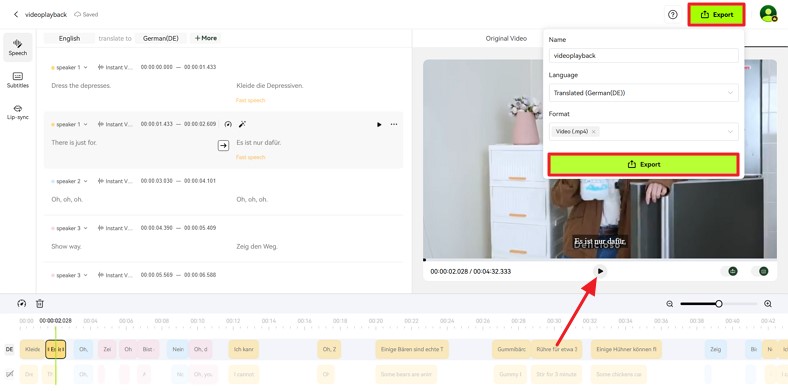Image resolution: width=788 pixels, height=391 pixels.
Task: Click the timestamp 00:00:03.030 start time
Action: [x=157, y=181]
